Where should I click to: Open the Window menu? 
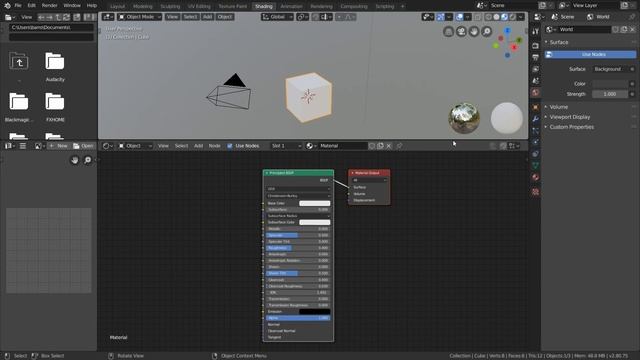pyautogui.click(x=72, y=6)
